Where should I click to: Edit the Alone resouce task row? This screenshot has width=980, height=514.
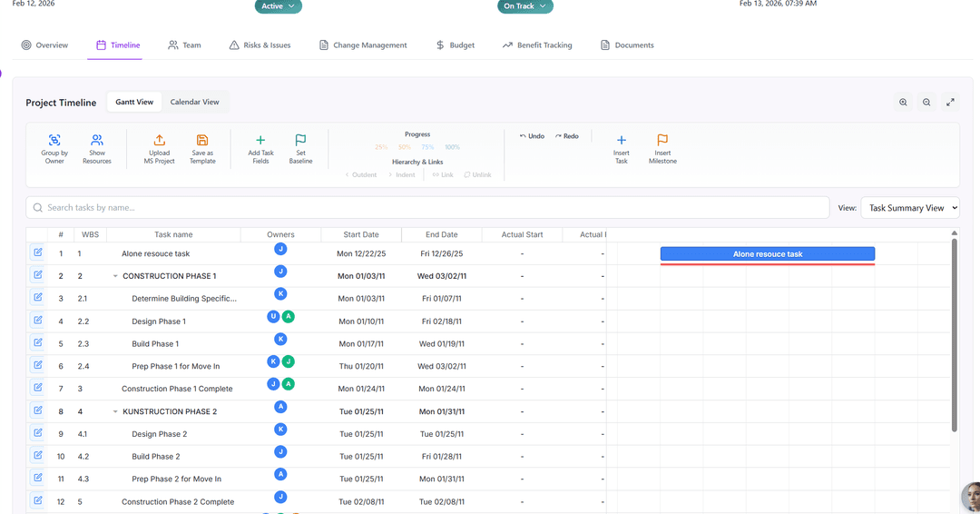tap(38, 252)
